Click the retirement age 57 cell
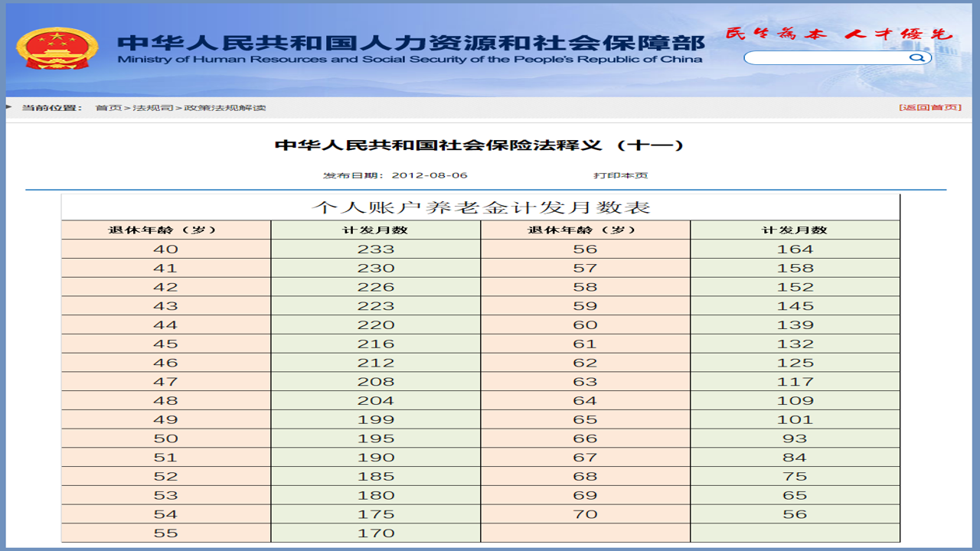The width and height of the screenshot is (980, 551). pos(586,268)
